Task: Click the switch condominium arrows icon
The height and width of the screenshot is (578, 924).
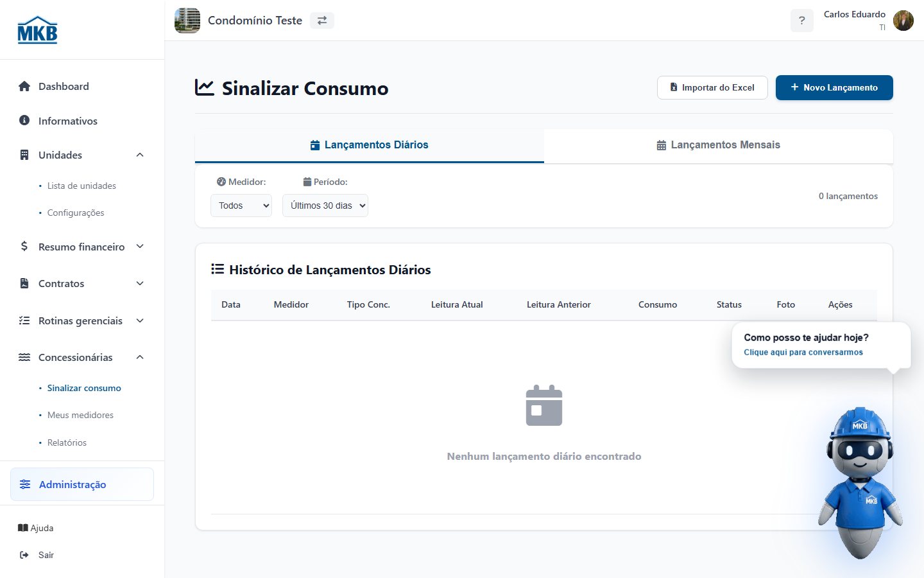Action: tap(322, 21)
